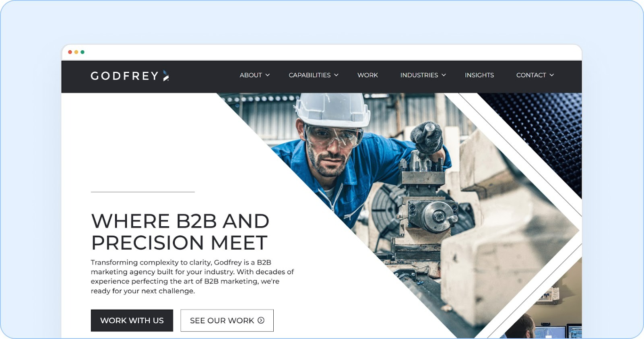Expand the Industries chevron arrow
This screenshot has height=339, width=644.
(x=444, y=75)
